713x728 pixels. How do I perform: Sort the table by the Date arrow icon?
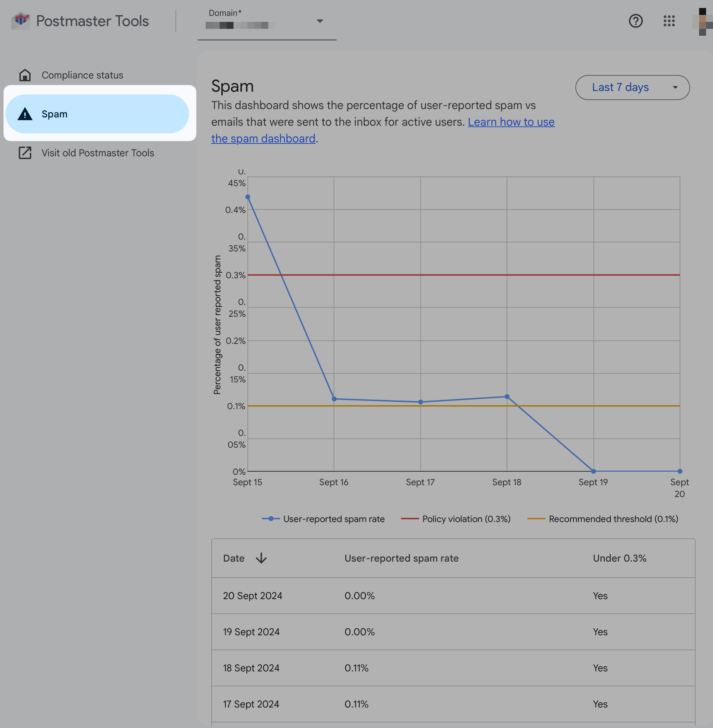[x=261, y=558]
